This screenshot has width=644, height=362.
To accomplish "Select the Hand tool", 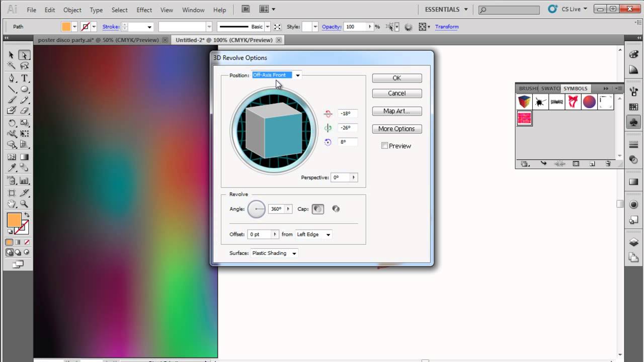I will click(x=11, y=204).
